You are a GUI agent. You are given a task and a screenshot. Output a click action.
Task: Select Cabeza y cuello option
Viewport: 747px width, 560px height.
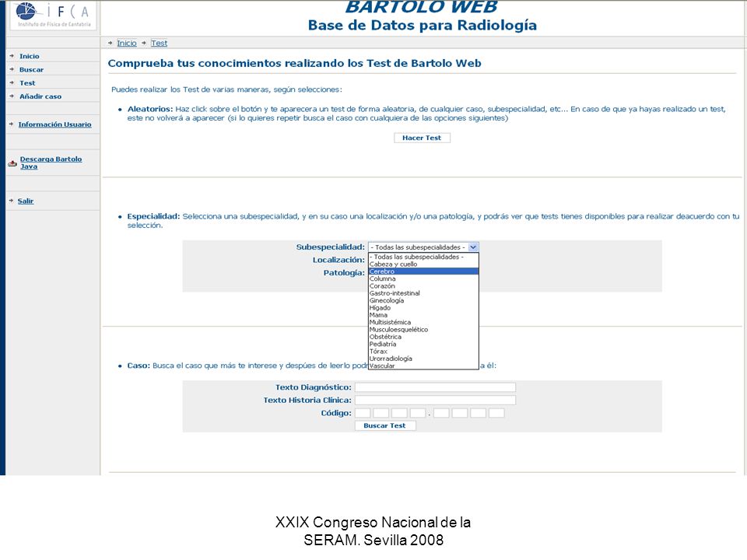click(x=423, y=264)
